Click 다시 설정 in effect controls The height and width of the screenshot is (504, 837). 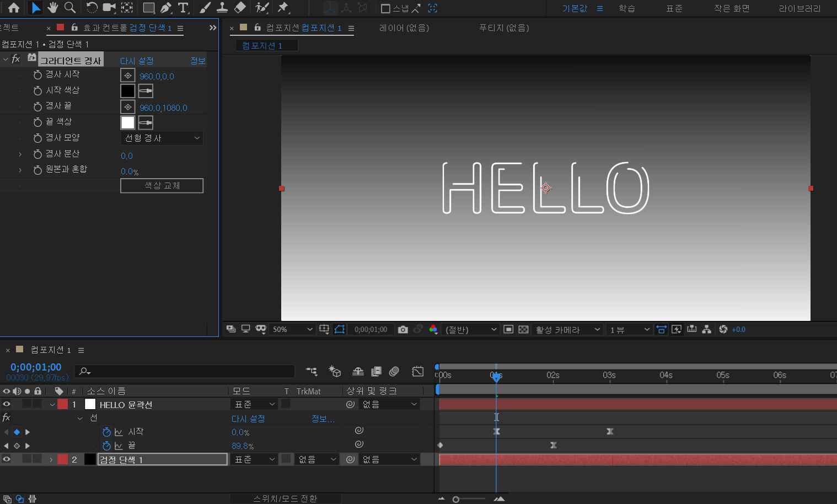tap(137, 61)
